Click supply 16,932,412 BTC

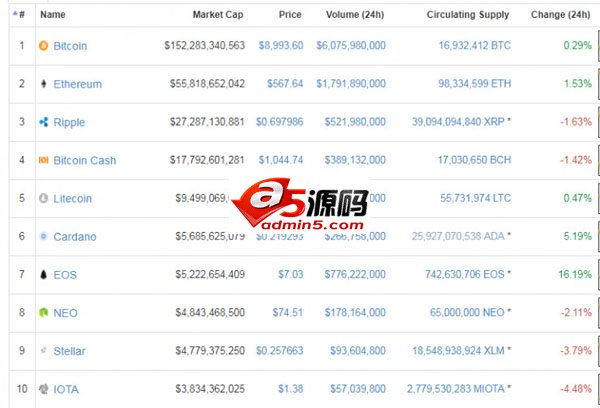pos(474,46)
